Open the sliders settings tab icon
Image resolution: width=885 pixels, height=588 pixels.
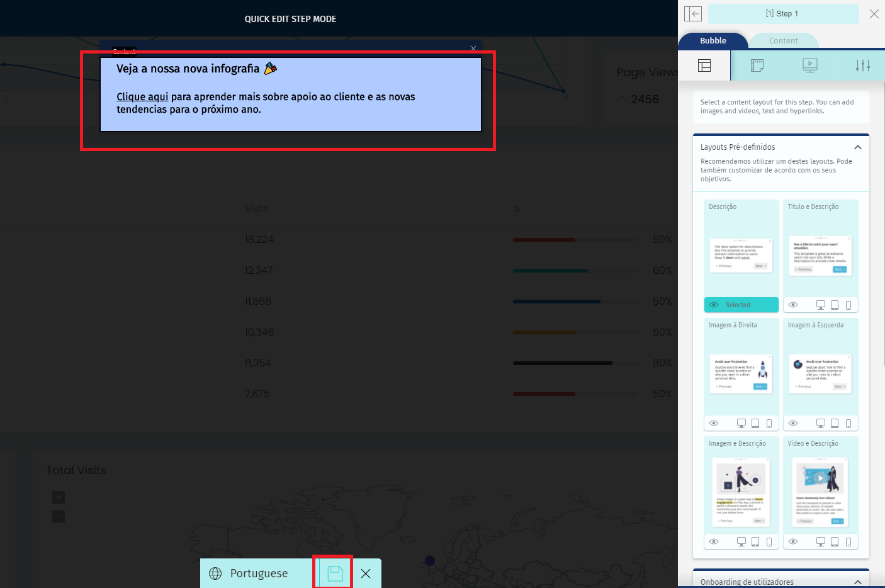[863, 65]
